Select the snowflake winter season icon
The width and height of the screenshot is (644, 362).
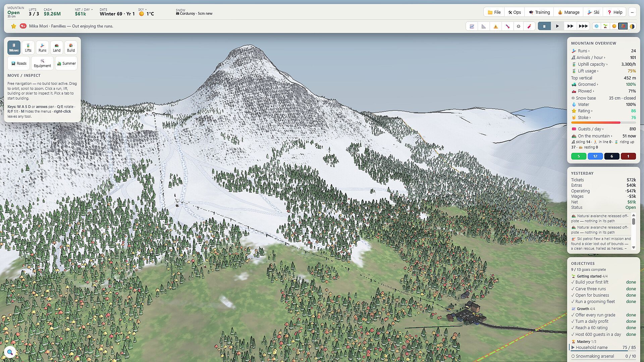[x=596, y=26]
